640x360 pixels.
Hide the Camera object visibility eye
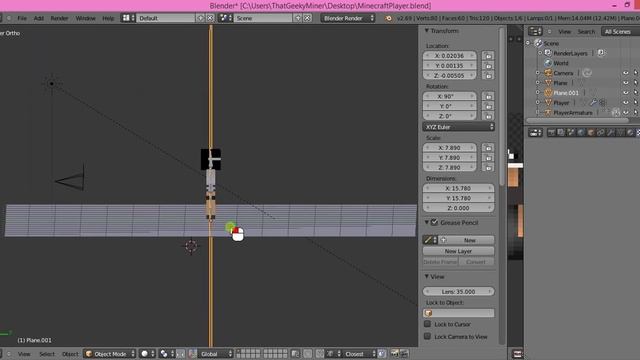click(x=626, y=73)
